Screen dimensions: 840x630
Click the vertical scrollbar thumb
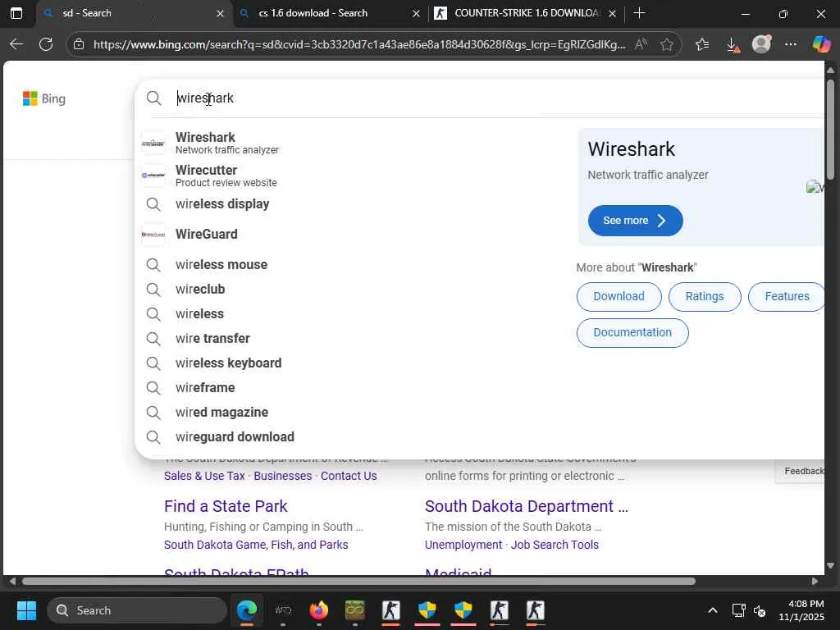click(x=830, y=129)
